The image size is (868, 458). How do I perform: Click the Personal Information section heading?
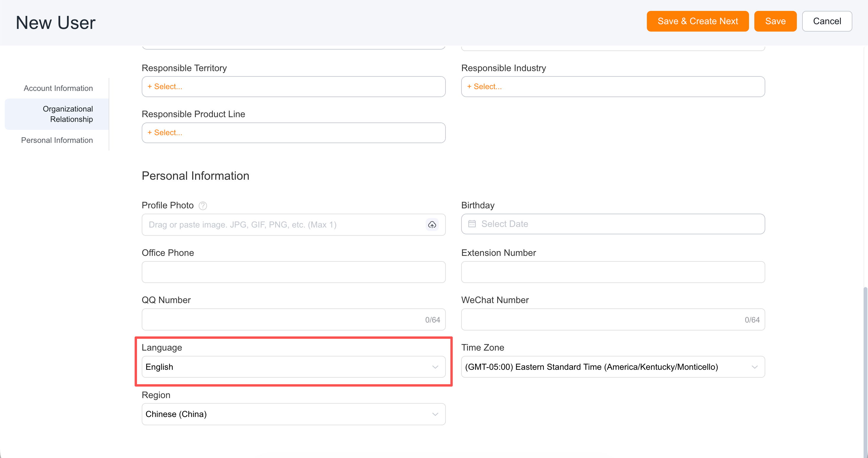click(x=195, y=176)
